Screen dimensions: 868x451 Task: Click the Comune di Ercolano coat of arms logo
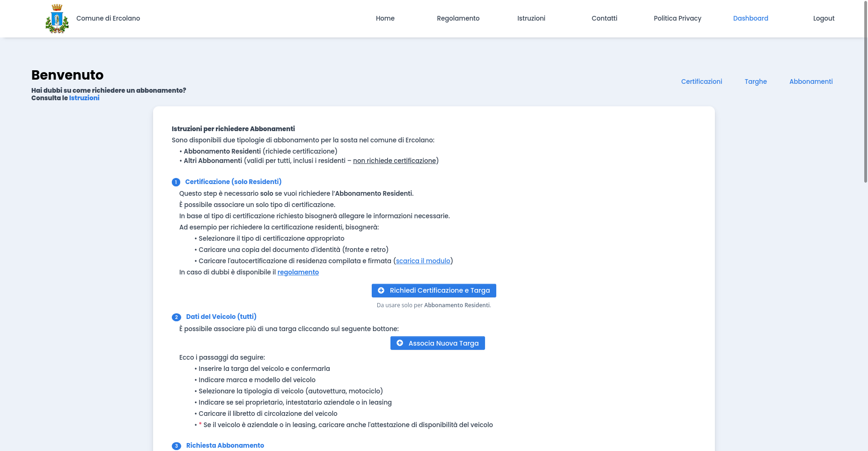[57, 19]
